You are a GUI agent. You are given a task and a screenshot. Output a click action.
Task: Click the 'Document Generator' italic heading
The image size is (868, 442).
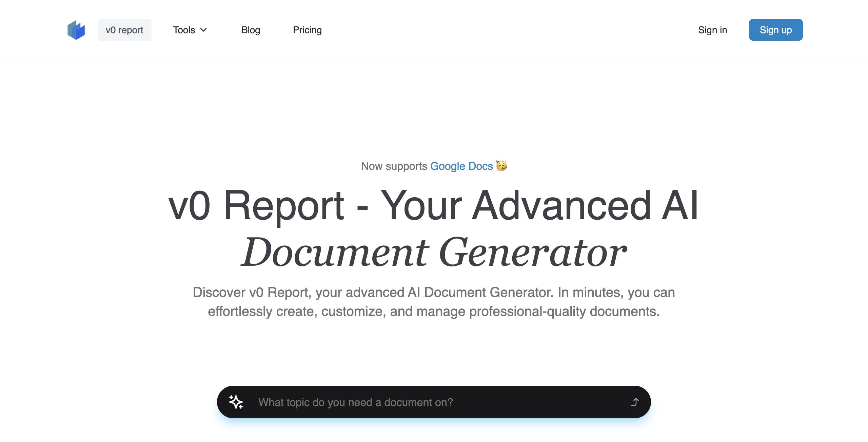(434, 252)
